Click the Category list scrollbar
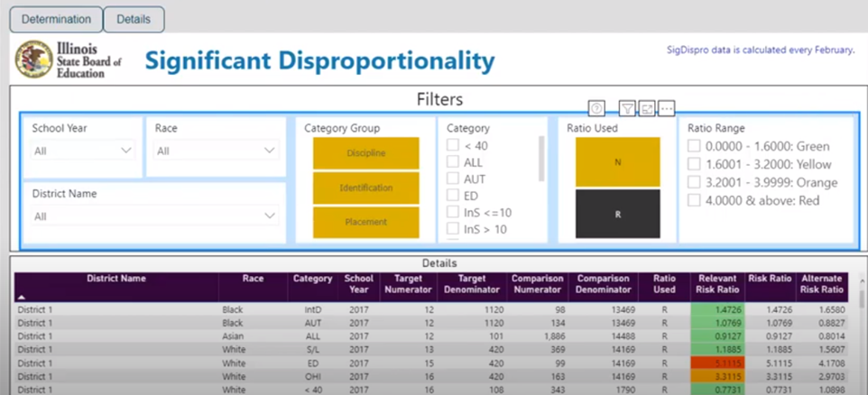The image size is (868, 395). coord(541,159)
